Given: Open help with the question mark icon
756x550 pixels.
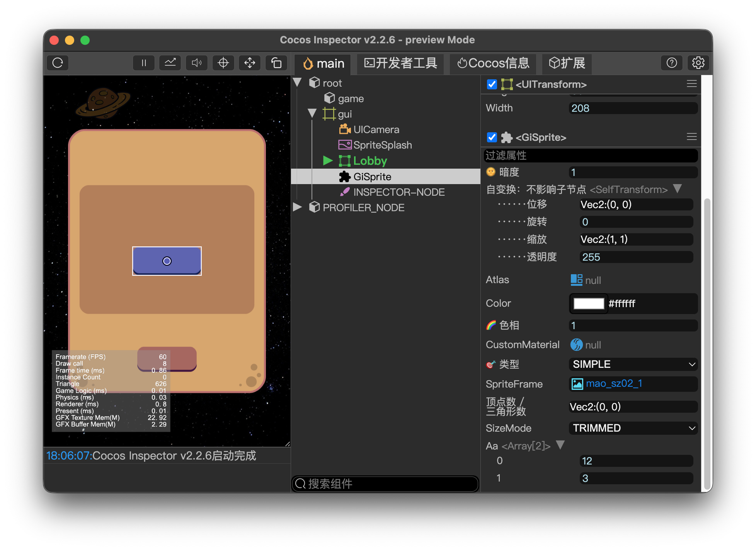Looking at the screenshot, I should pyautogui.click(x=672, y=63).
